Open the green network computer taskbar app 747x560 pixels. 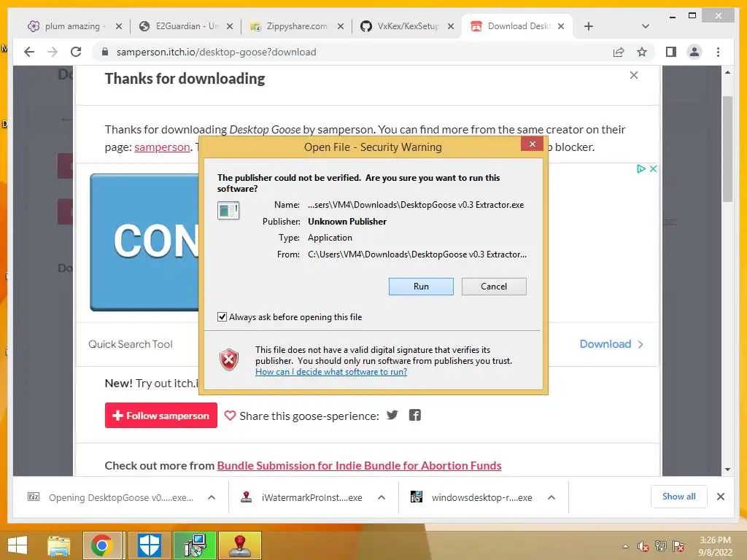tap(195, 545)
